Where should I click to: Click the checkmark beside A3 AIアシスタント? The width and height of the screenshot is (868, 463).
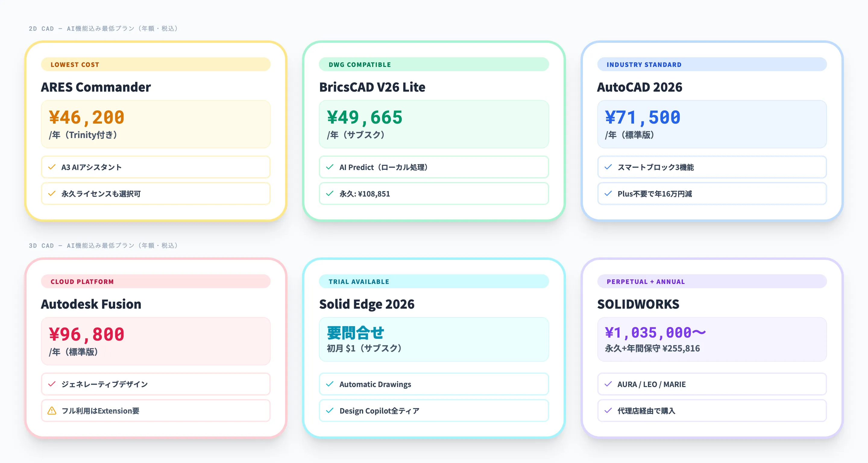point(52,167)
